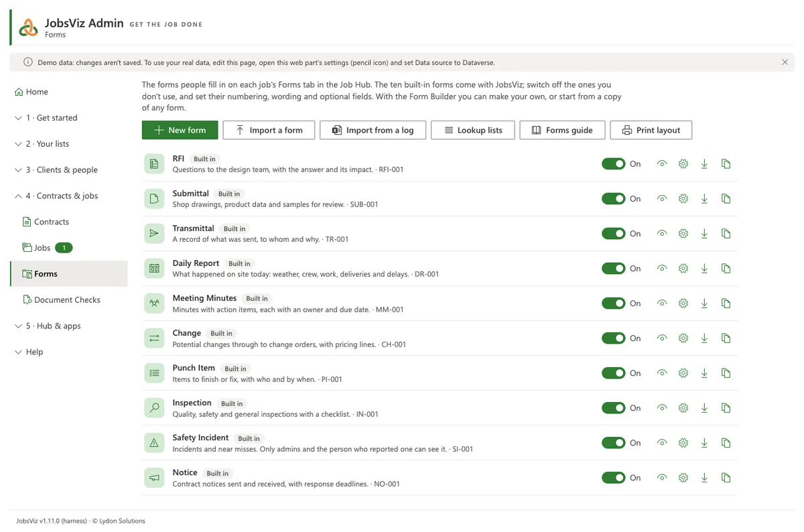Click Import from a log button
Screen dimensions: 804x532
pyautogui.click(x=373, y=130)
